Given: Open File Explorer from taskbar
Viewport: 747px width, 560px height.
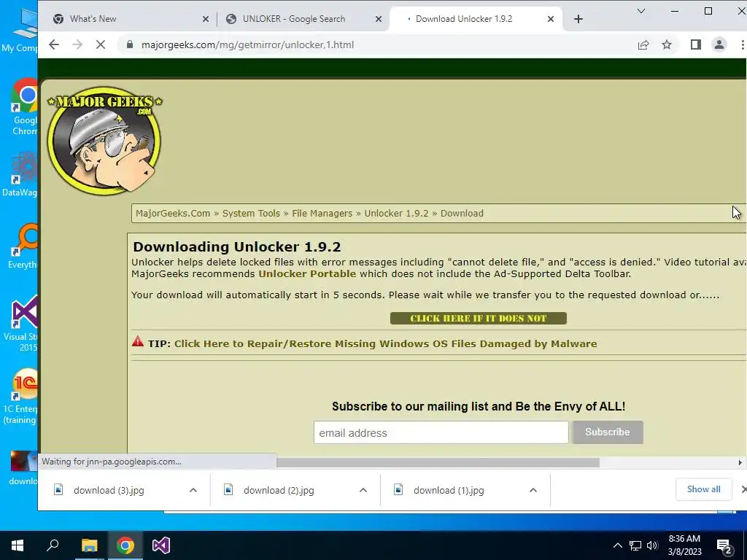Looking at the screenshot, I should [x=89, y=545].
